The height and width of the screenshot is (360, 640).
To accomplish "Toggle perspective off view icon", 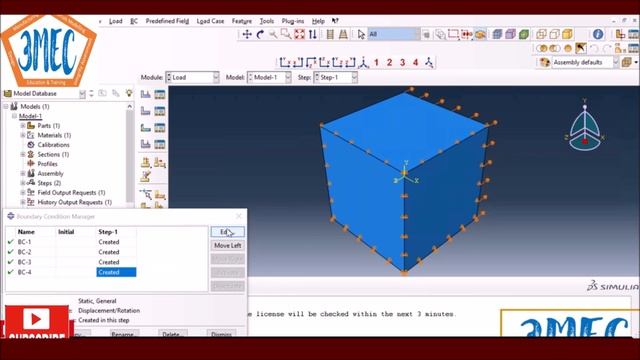I will point(330,34).
